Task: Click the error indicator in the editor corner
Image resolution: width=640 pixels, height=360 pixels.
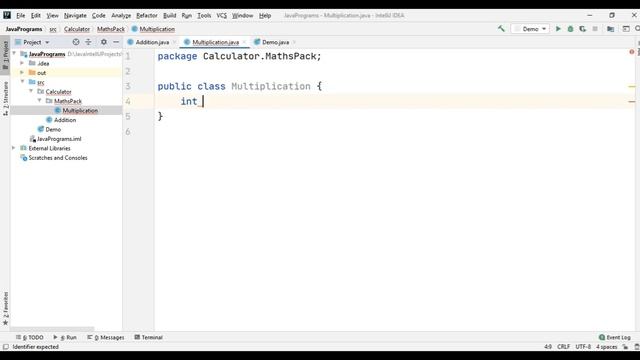Action: point(631,52)
